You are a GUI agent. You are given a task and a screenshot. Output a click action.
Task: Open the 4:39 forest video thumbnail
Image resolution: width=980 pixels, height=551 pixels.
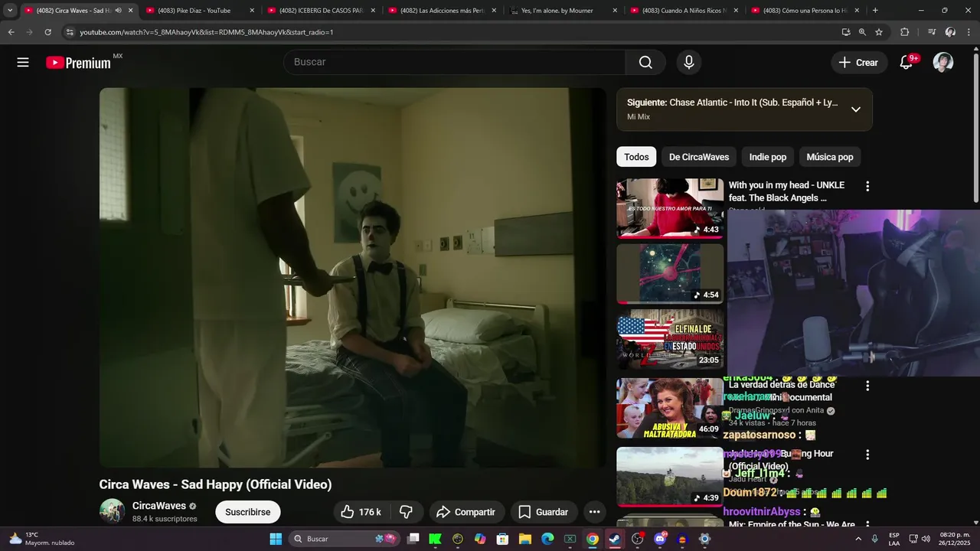coord(670,477)
